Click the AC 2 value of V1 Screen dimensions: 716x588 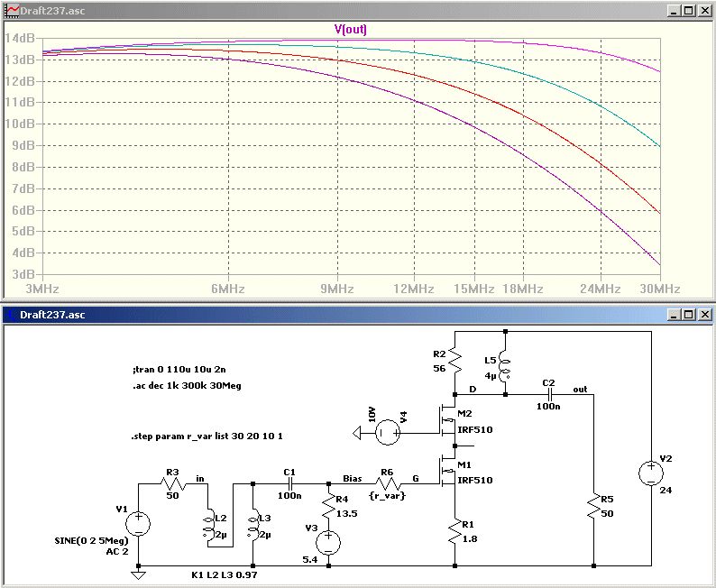(x=117, y=552)
